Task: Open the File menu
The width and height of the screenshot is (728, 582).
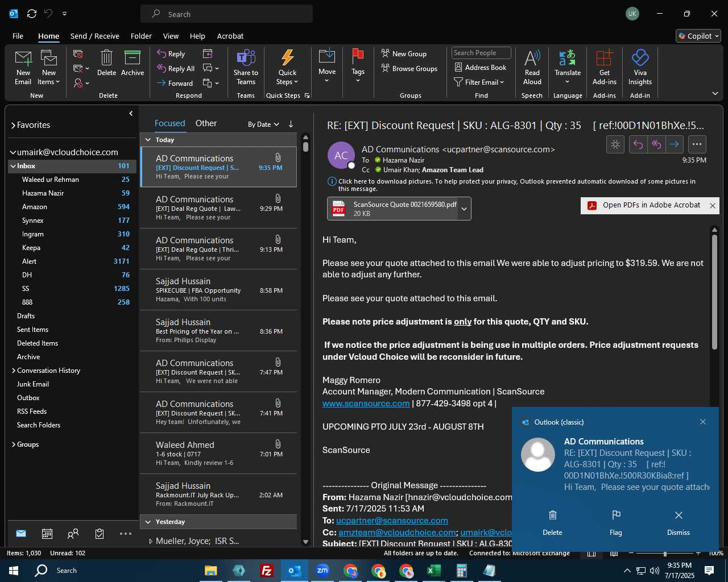Action: click(18, 36)
